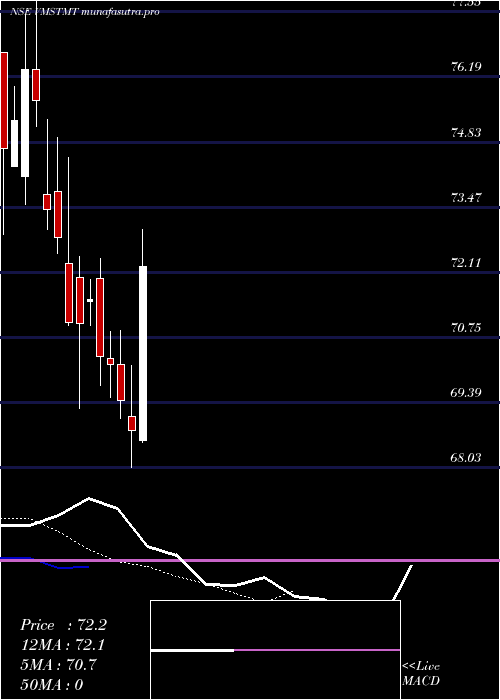Click the 12MA : 72.1 readout
The image size is (500, 700).
63,645
